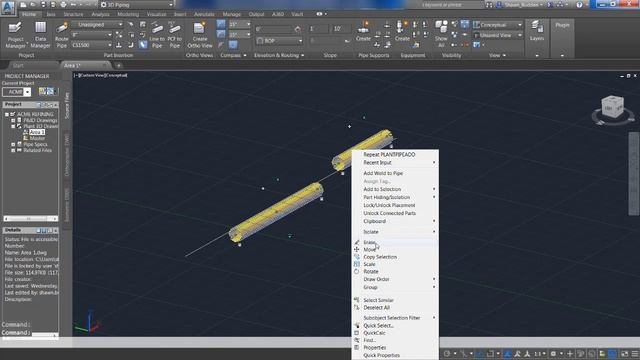Click the PCF to Pipe tool
Screen dimensions: 640x360
[x=175, y=35]
